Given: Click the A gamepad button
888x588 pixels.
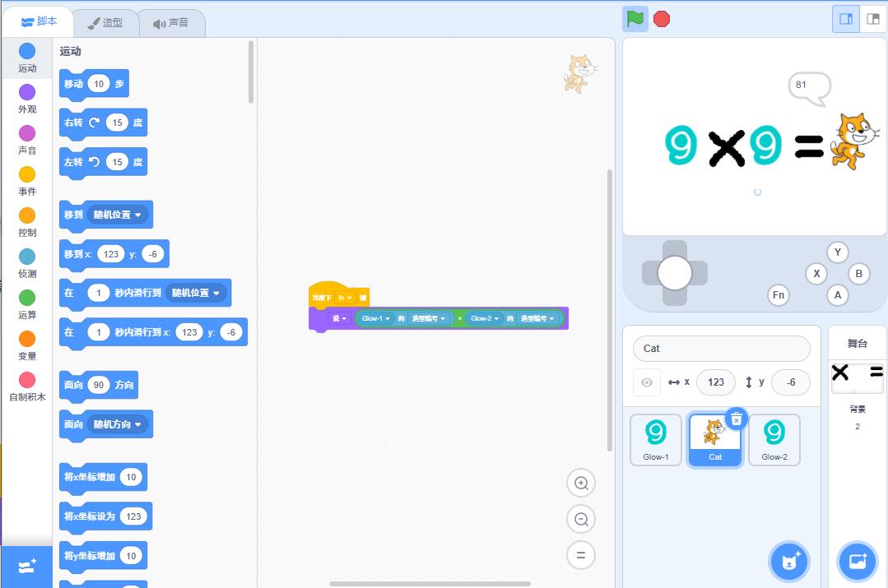Looking at the screenshot, I should coord(838,295).
